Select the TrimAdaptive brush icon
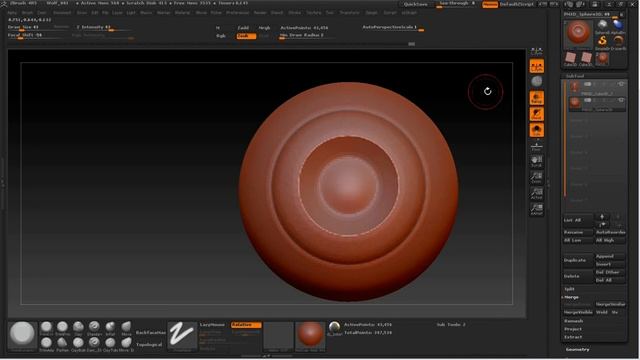 [x=46, y=343]
